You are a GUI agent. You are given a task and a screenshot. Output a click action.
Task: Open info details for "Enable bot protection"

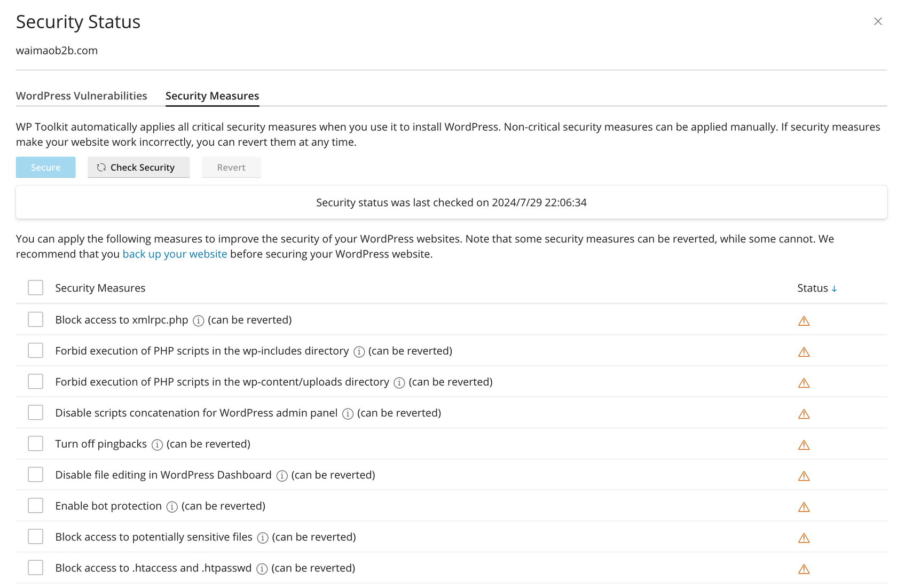(x=171, y=506)
